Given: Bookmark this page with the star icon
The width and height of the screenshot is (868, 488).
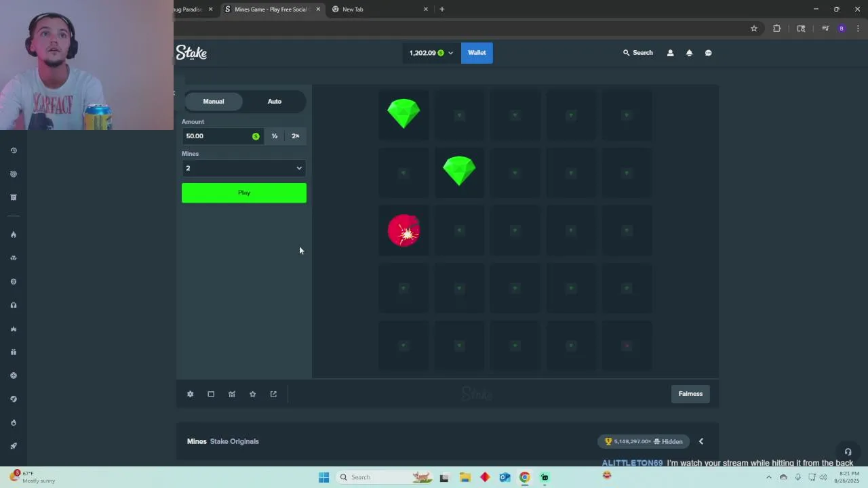Looking at the screenshot, I should [753, 28].
